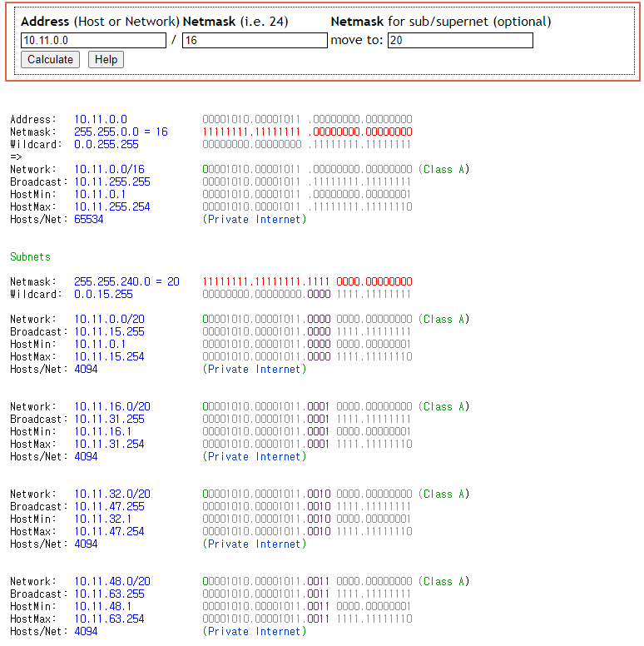
Task: Follow Private Internet link beside Hosts/Net 65534
Action: 255,219
